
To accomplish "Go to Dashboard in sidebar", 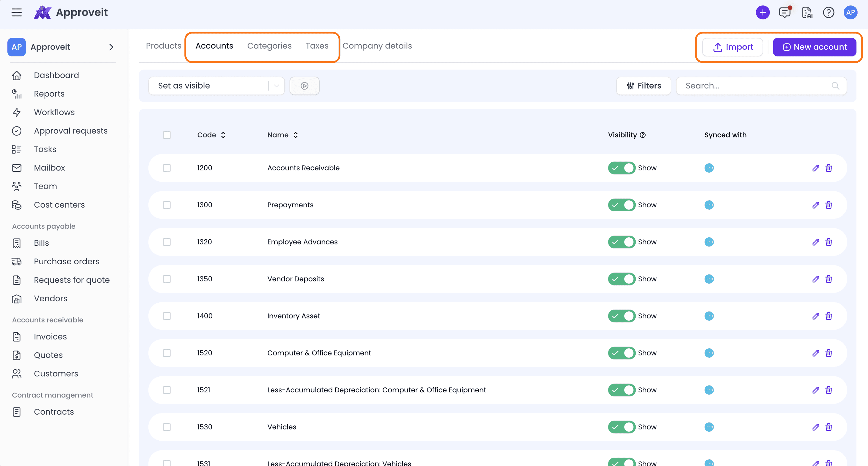I will click(56, 75).
